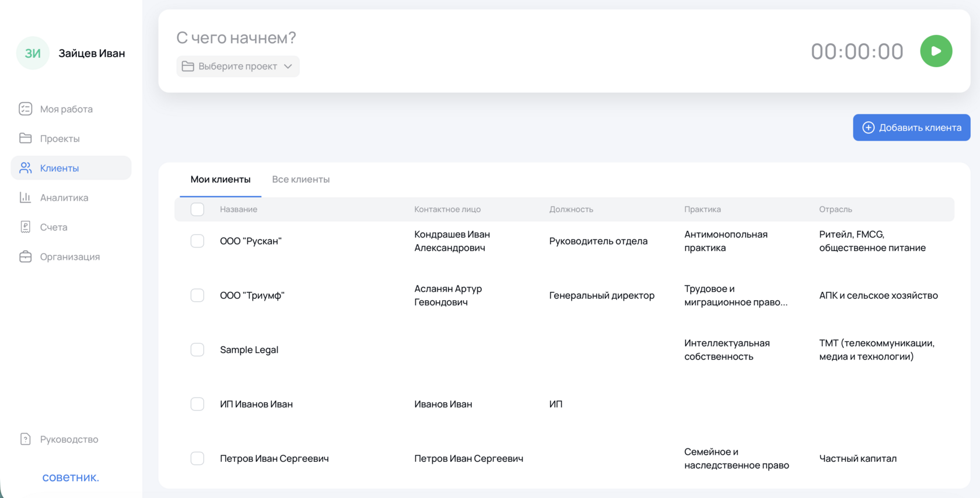Viewport: 980px width, 498px height.
Task: Check the box for ООО "Рускан"
Action: [x=197, y=241]
